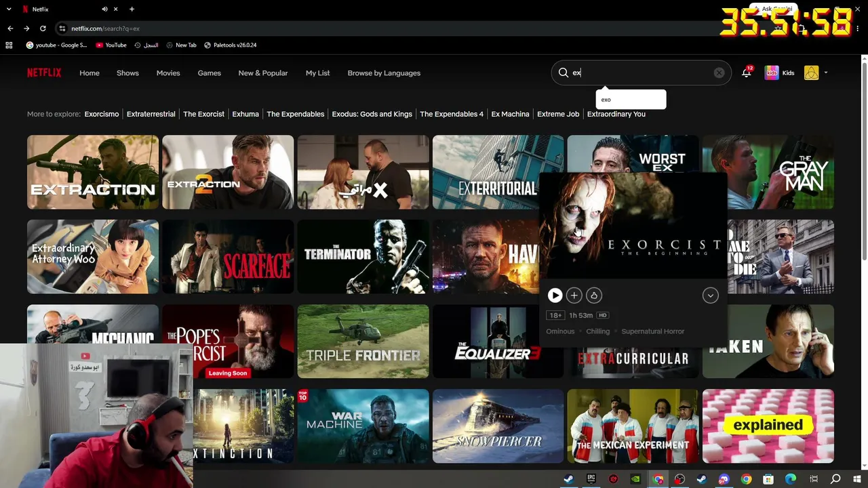Click the yellow profile avatar
The image size is (868, 488).
coord(811,73)
